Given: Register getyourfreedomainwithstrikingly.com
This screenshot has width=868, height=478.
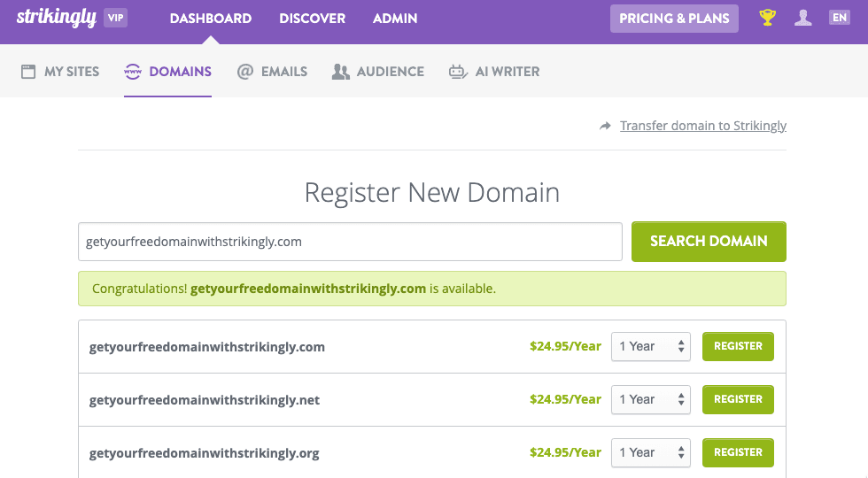Looking at the screenshot, I should pos(738,346).
